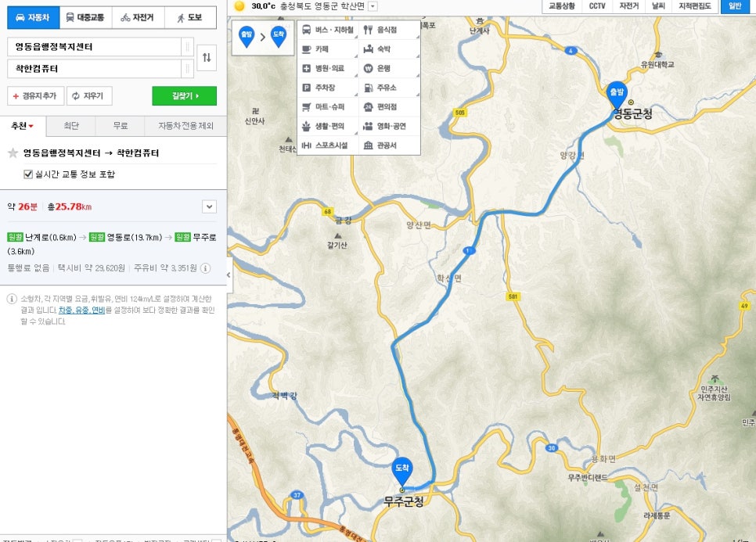The width and height of the screenshot is (756, 542).
Task: Switch to 자전거 bicycle route tab
Action: coord(138,17)
